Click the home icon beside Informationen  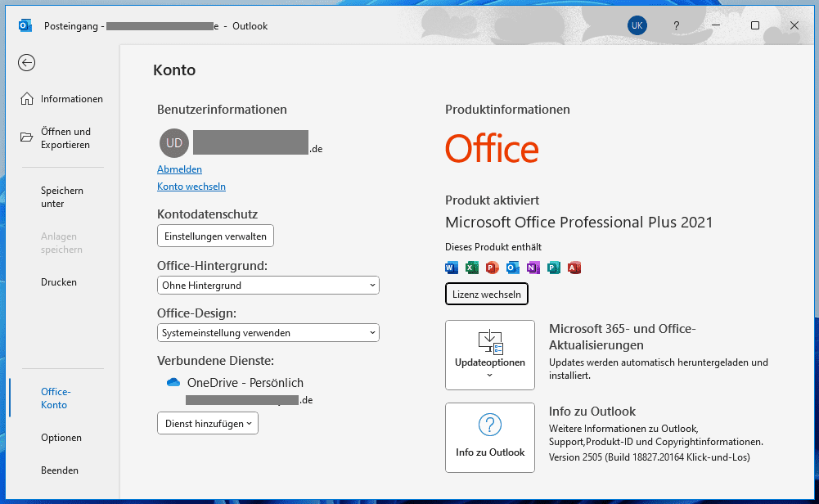pyautogui.click(x=27, y=99)
